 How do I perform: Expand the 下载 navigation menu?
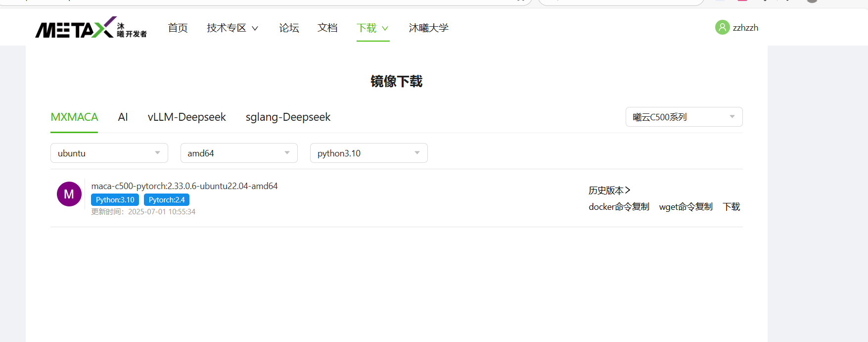pos(372,28)
